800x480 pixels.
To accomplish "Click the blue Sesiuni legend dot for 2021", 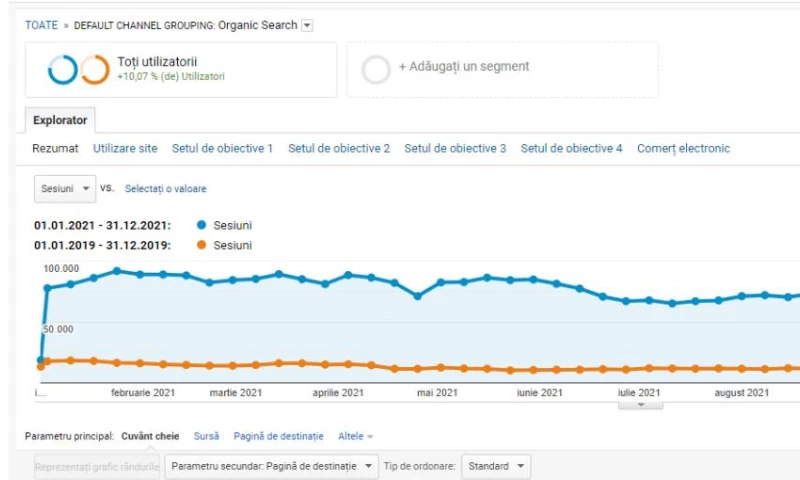I will (x=202, y=225).
